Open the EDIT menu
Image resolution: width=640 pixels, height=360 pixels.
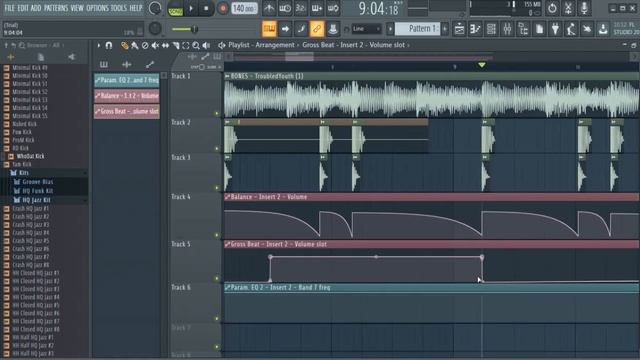(x=23, y=8)
